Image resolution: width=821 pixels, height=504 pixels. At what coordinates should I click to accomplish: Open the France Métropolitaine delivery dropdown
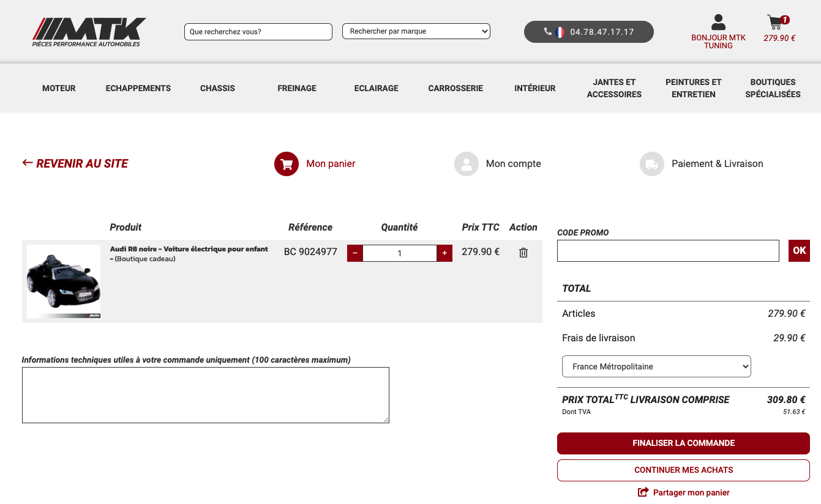click(656, 366)
